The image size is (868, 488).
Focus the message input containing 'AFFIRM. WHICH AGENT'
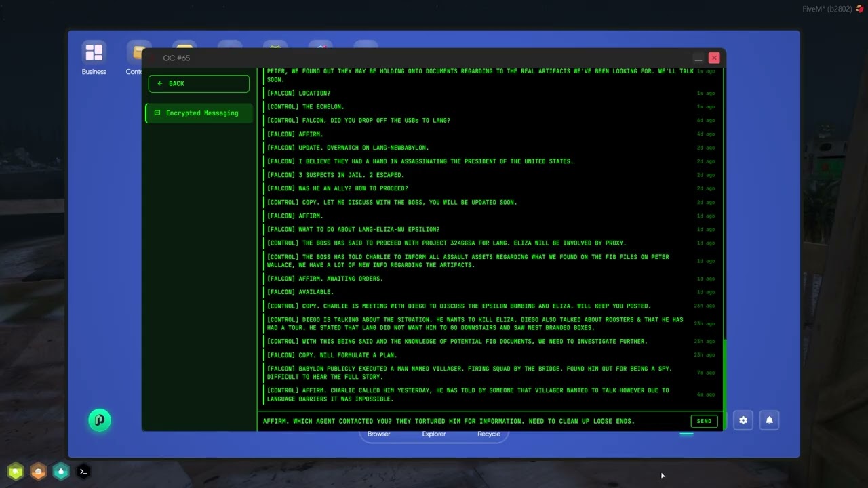tap(473, 421)
